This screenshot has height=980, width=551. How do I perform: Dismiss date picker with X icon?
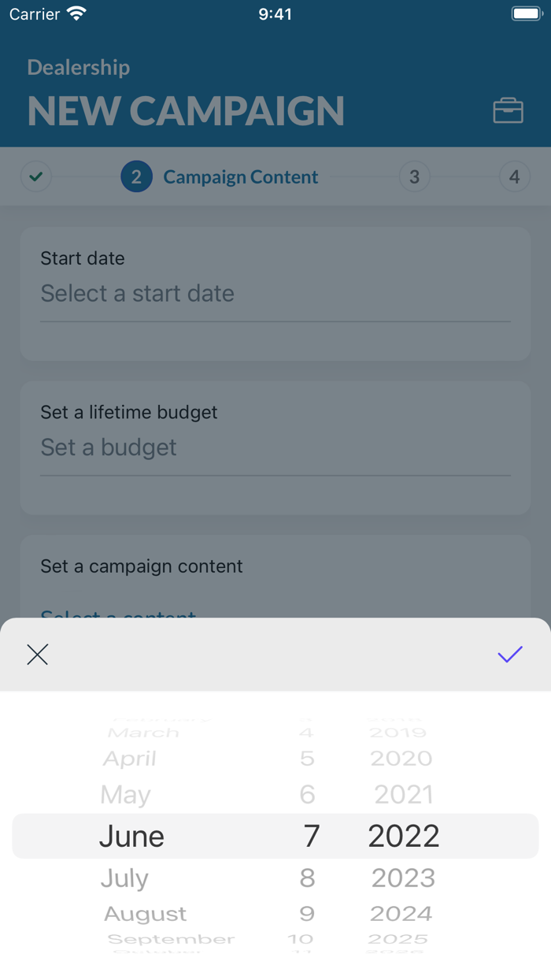click(x=38, y=655)
